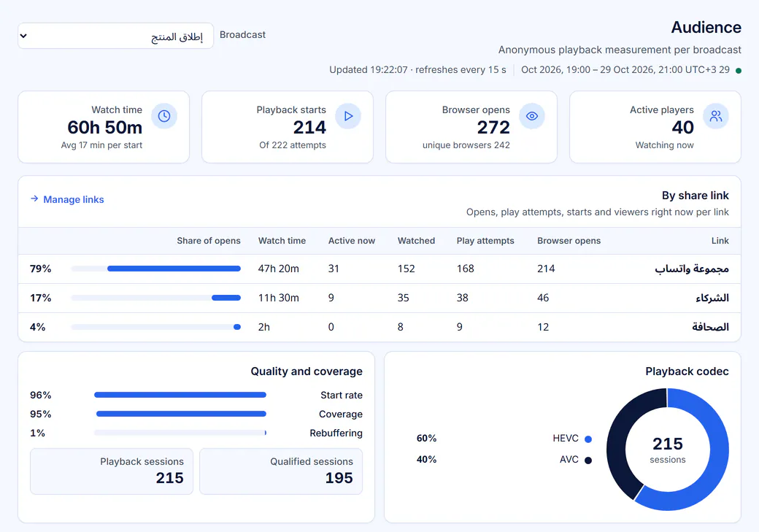
Task: Click the 17% share of opens bar
Action: click(x=156, y=298)
